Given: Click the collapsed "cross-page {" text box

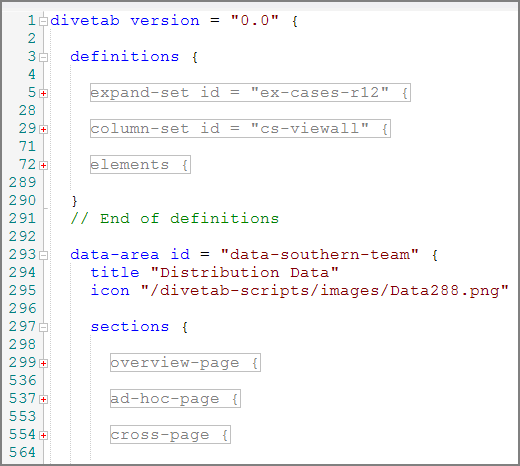Looking at the screenshot, I should (x=170, y=435).
